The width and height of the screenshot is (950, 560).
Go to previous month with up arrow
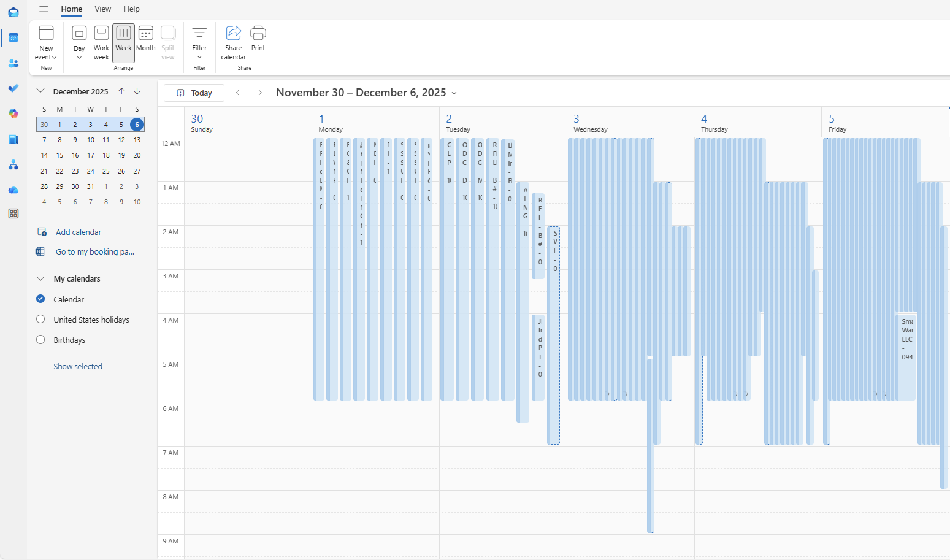(121, 91)
